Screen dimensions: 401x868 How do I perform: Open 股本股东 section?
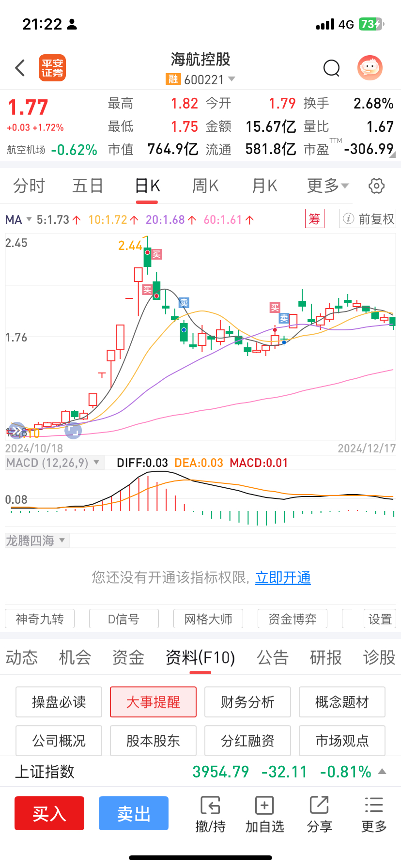tap(153, 741)
